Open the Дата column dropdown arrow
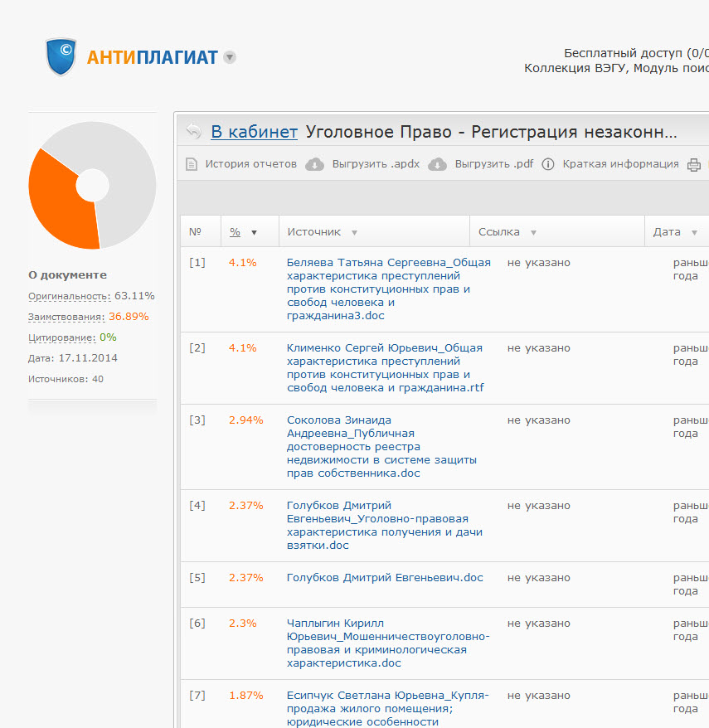This screenshot has height=728, width=709. point(694,233)
